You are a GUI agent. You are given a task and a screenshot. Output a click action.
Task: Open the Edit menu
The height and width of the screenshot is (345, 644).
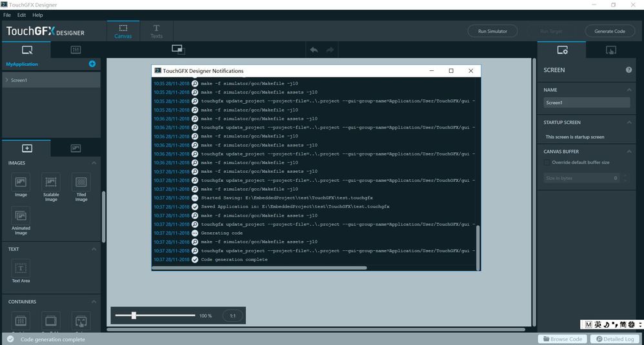coord(21,15)
